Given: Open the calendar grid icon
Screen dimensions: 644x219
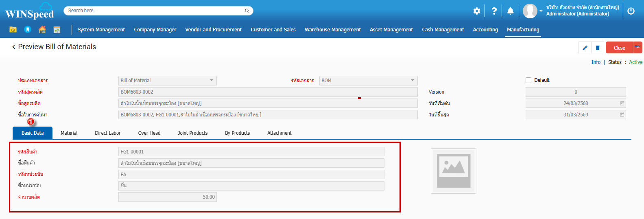Looking at the screenshot, I should coord(57,30).
